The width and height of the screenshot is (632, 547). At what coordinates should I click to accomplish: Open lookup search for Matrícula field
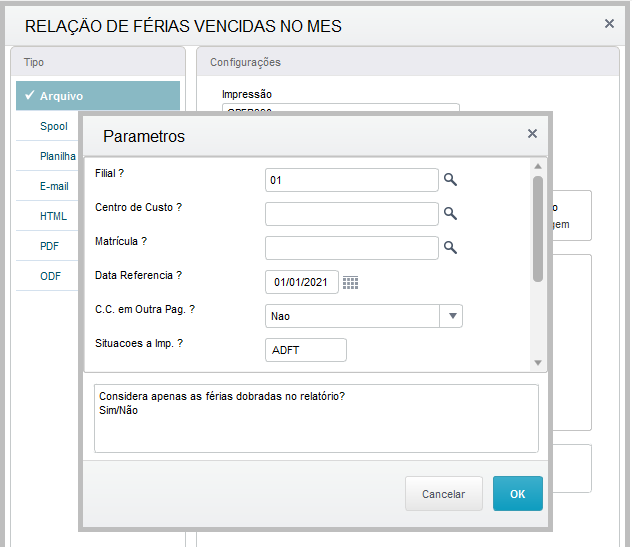tap(450, 248)
